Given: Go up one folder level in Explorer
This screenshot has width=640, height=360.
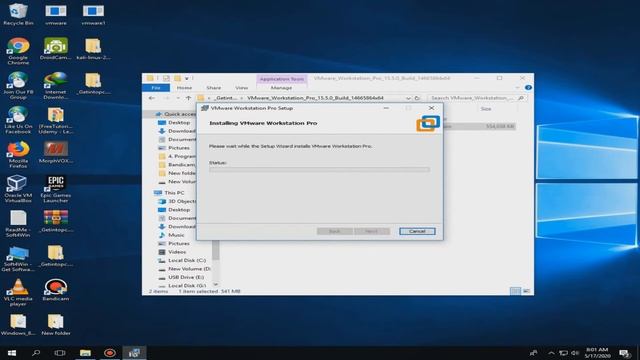Looking at the screenshot, I should click(188, 98).
